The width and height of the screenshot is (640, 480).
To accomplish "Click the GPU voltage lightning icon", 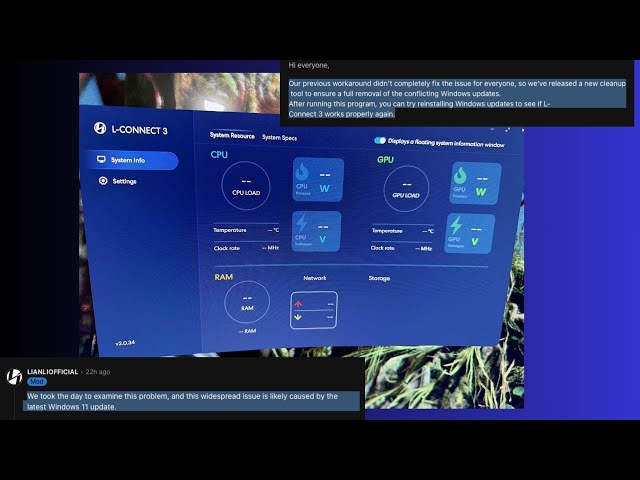I will tap(456, 225).
